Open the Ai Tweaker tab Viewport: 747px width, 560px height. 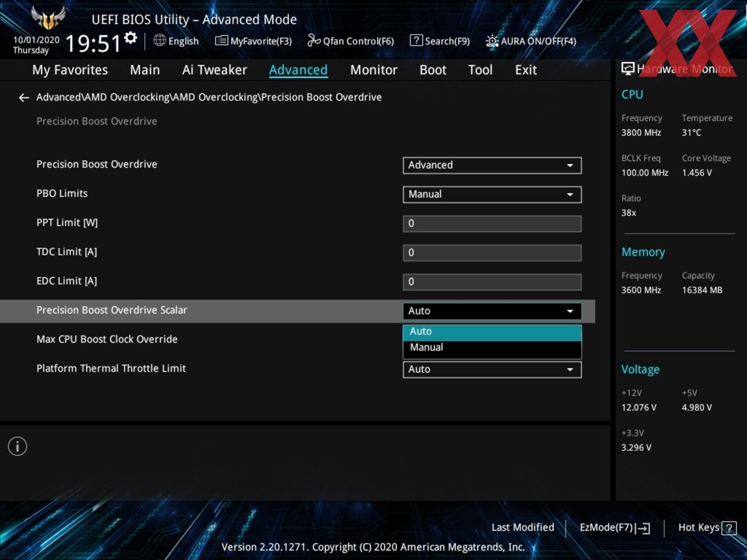click(x=215, y=70)
